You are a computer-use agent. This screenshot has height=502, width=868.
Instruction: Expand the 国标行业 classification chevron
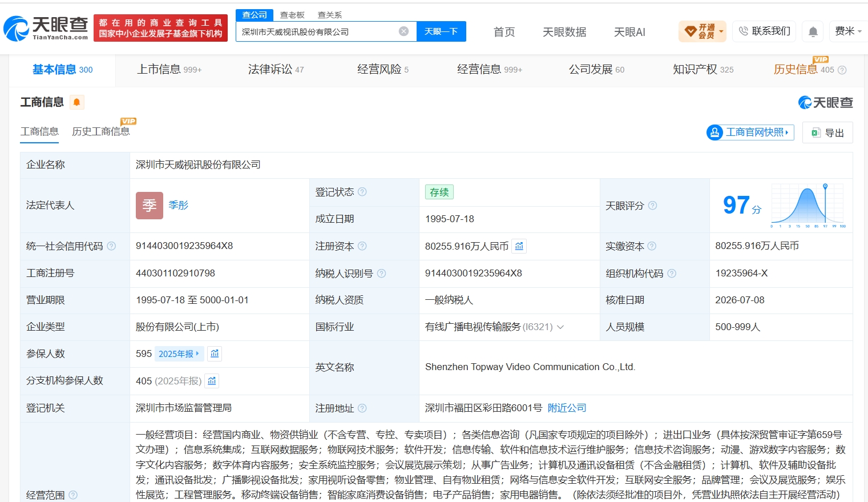coord(560,327)
